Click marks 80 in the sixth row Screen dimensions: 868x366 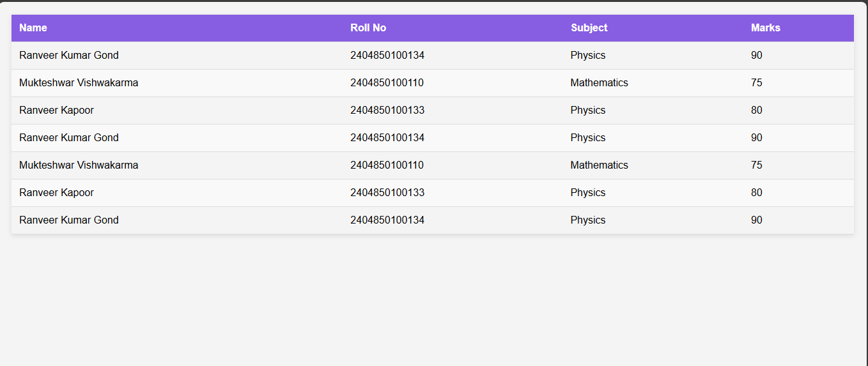[x=756, y=193]
